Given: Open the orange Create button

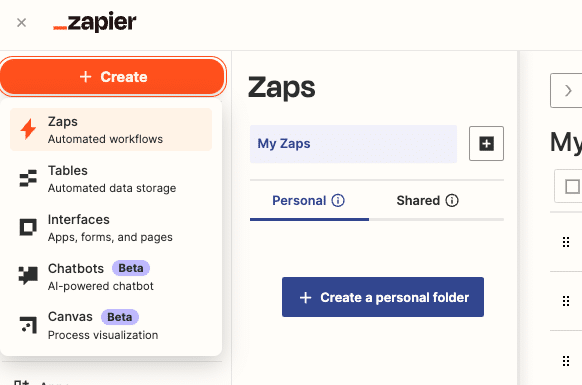Looking at the screenshot, I should point(113,76).
